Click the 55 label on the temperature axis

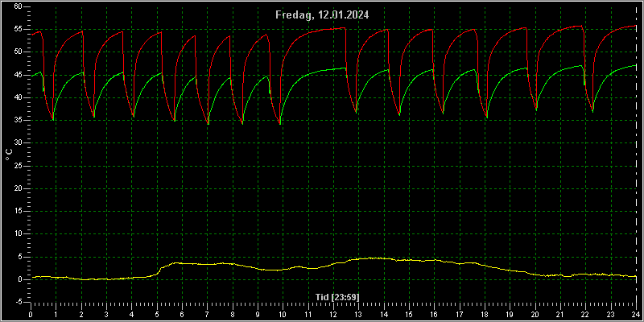click(x=17, y=29)
